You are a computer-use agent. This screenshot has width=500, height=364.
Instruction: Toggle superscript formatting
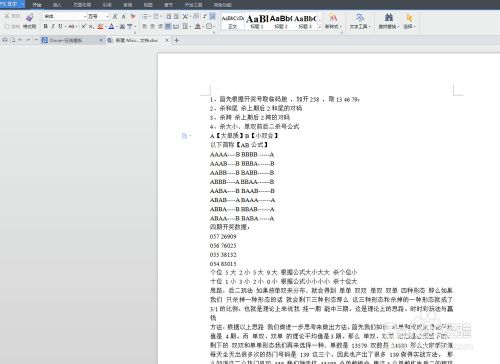[84, 26]
